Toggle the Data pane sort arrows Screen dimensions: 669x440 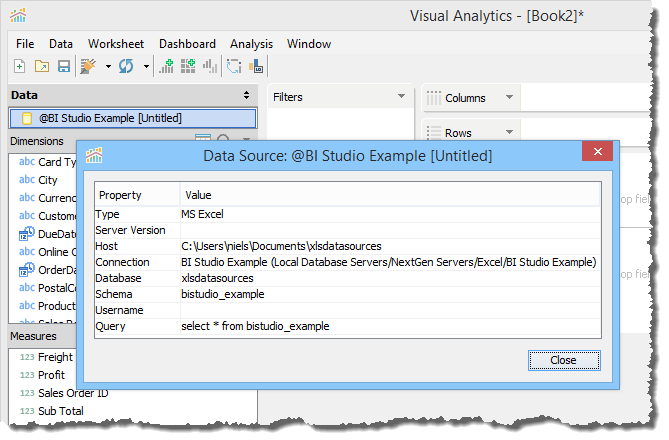[247, 95]
